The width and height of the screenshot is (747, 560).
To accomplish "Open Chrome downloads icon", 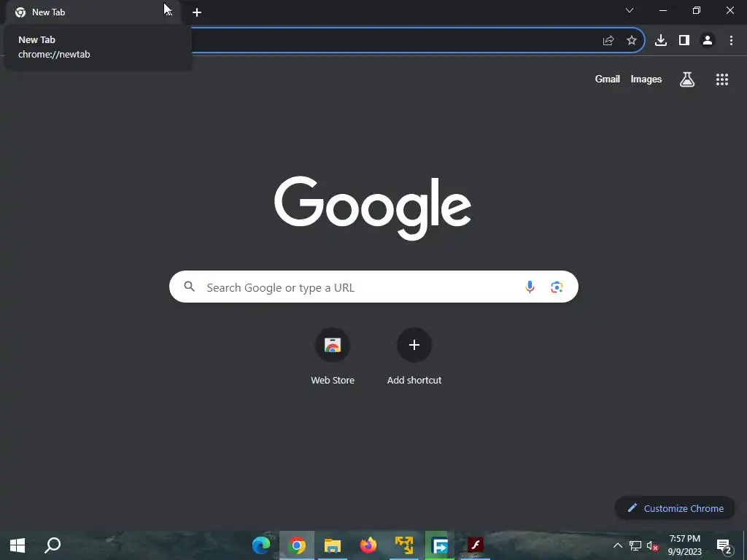I will point(661,41).
